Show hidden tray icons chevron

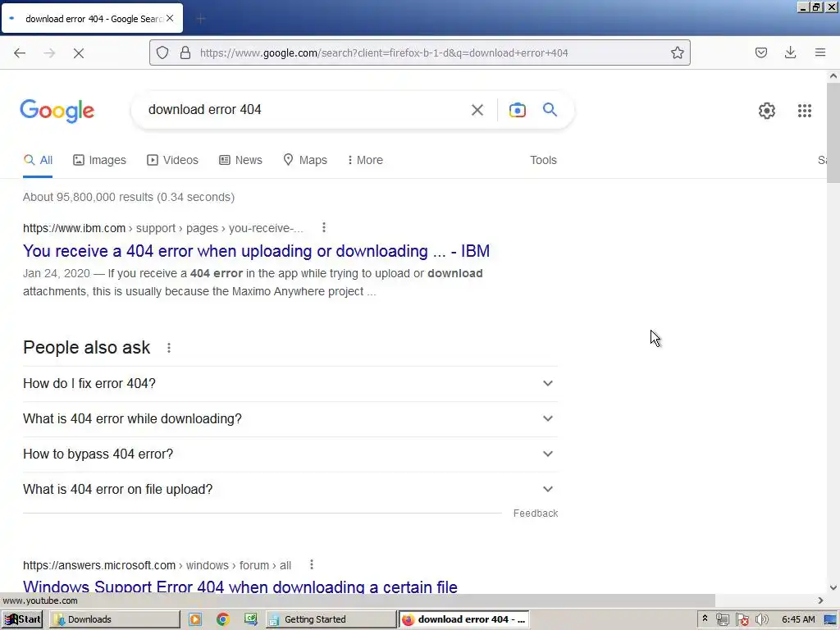pyautogui.click(x=705, y=619)
